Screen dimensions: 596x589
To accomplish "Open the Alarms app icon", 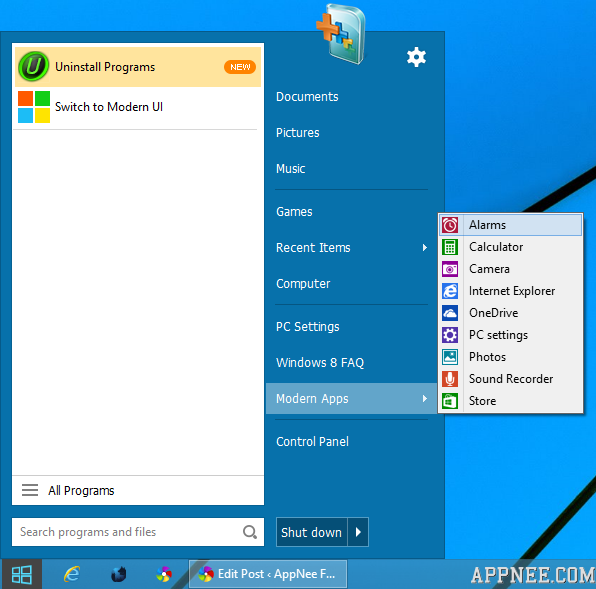I will point(450,225).
